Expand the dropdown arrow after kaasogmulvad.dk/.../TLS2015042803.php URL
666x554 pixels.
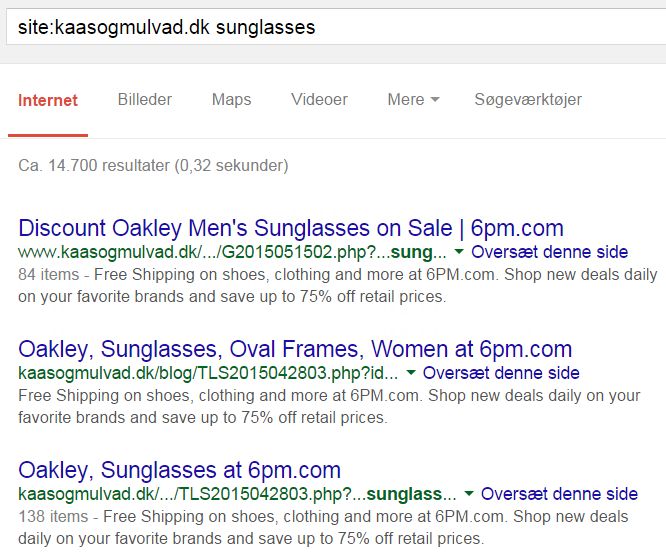tap(468, 494)
